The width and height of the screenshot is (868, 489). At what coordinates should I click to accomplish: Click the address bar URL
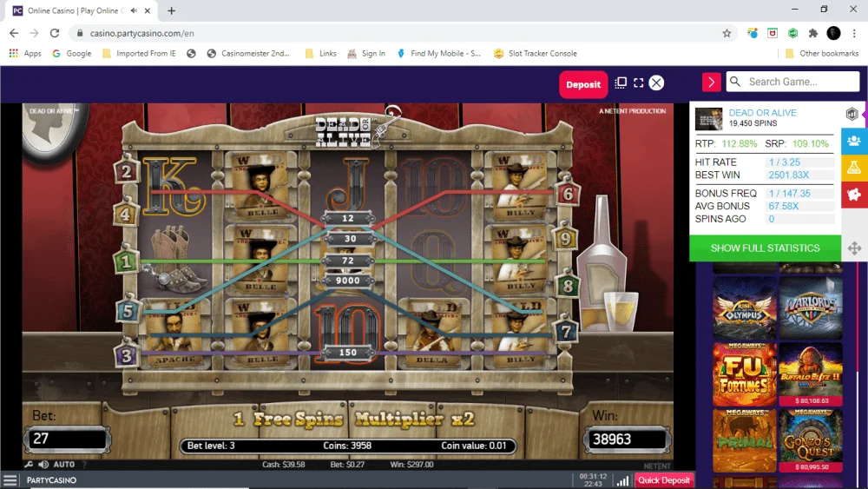click(141, 33)
